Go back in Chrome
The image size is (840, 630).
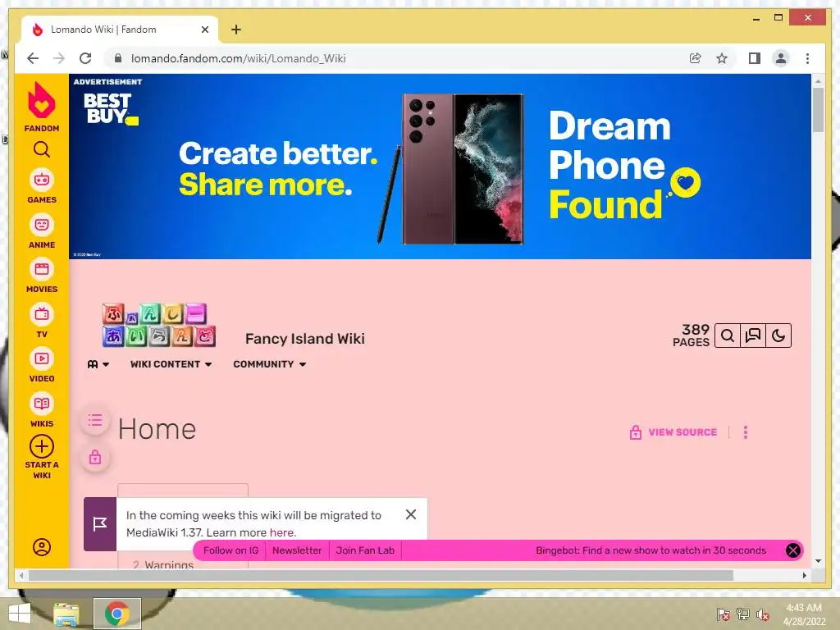(x=33, y=58)
